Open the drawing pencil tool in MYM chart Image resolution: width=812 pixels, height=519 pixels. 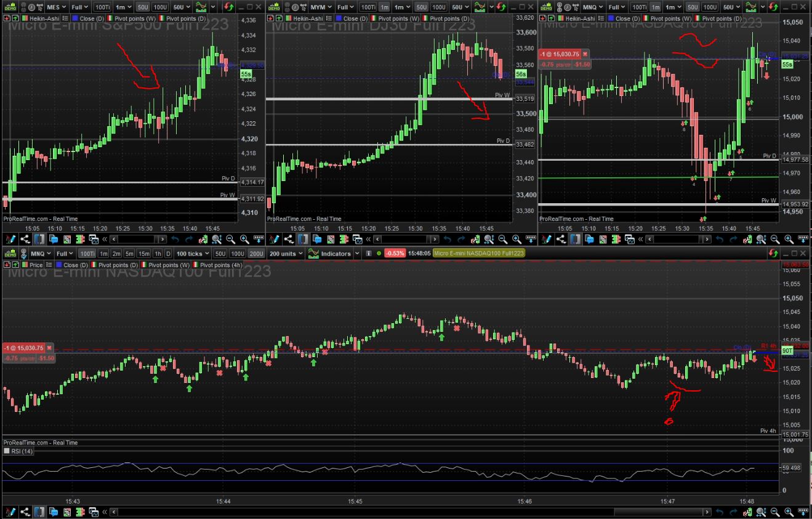point(274,239)
